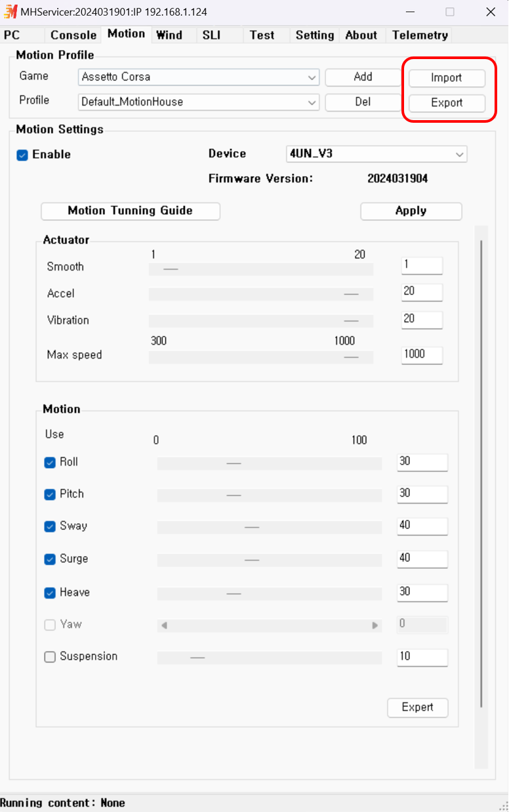
Task: Click the Max speed value field
Action: pyautogui.click(x=422, y=355)
